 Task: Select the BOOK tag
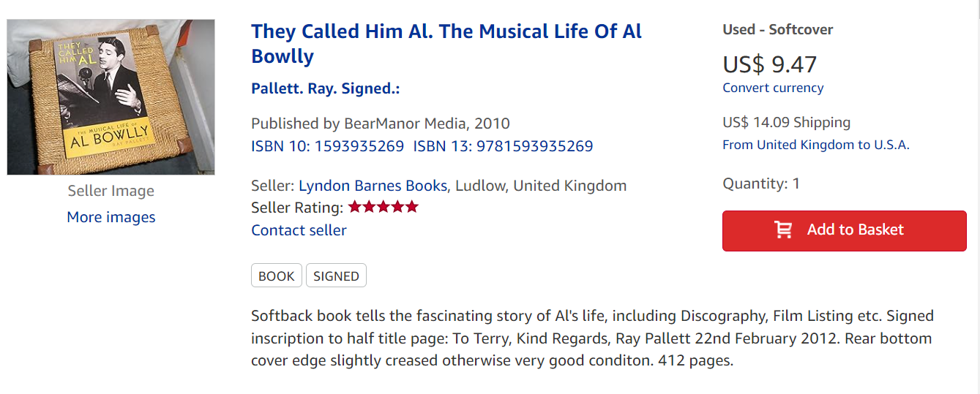277,276
